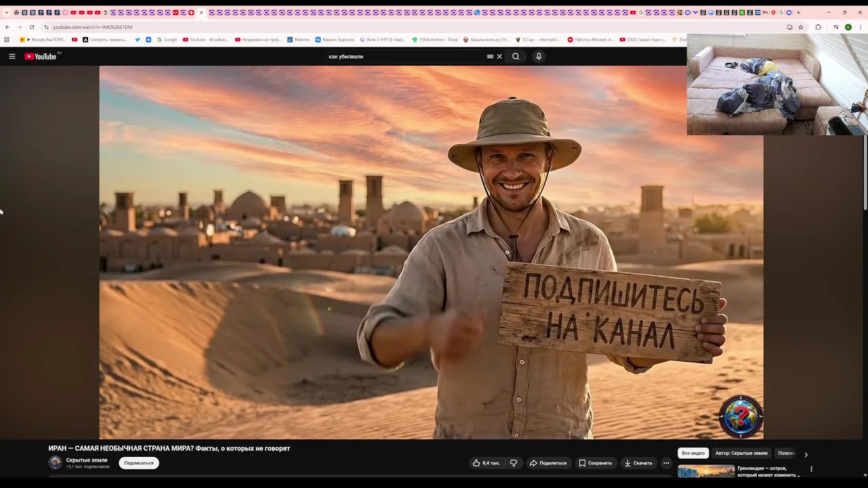This screenshot has height=488, width=868.
Task: Go to the YouTube home logo
Action: [x=42, y=56]
